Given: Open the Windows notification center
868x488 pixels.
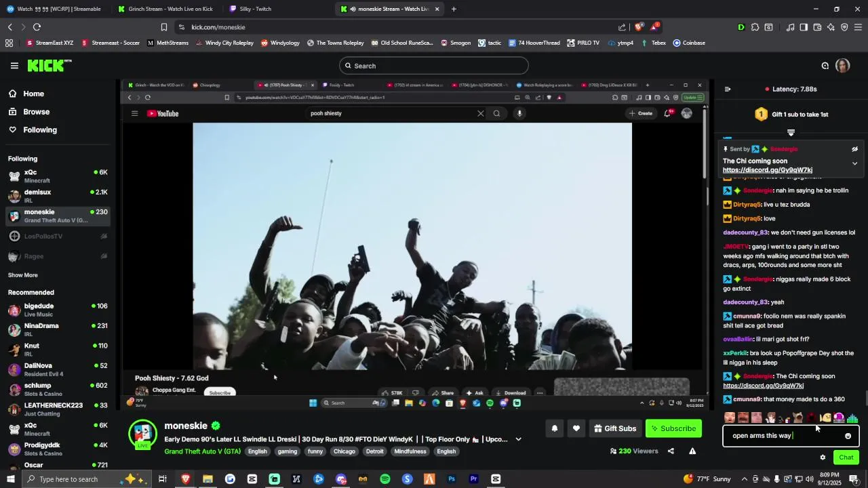Looking at the screenshot, I should 854,479.
